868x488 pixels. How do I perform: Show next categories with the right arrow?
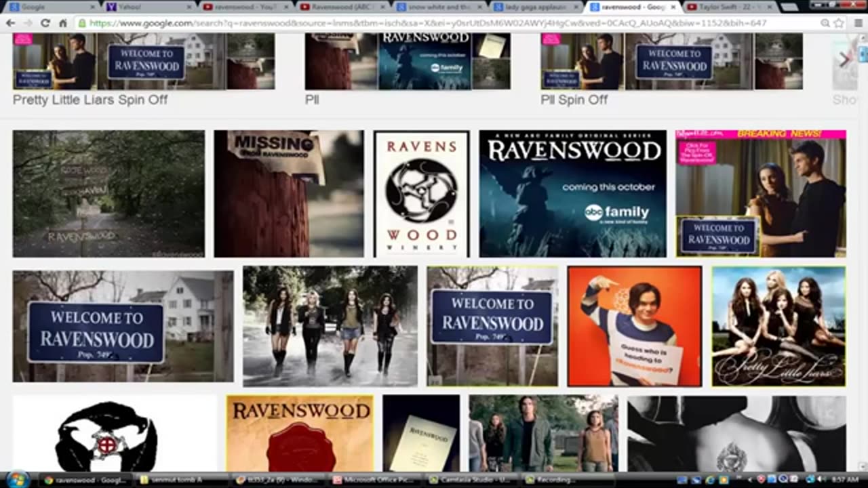pyautogui.click(x=844, y=60)
